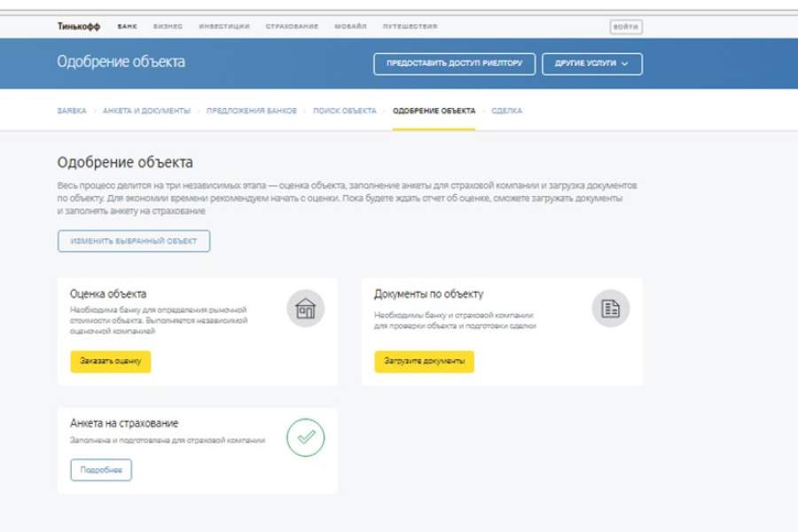Open the Бизнес top menu item

(168, 27)
